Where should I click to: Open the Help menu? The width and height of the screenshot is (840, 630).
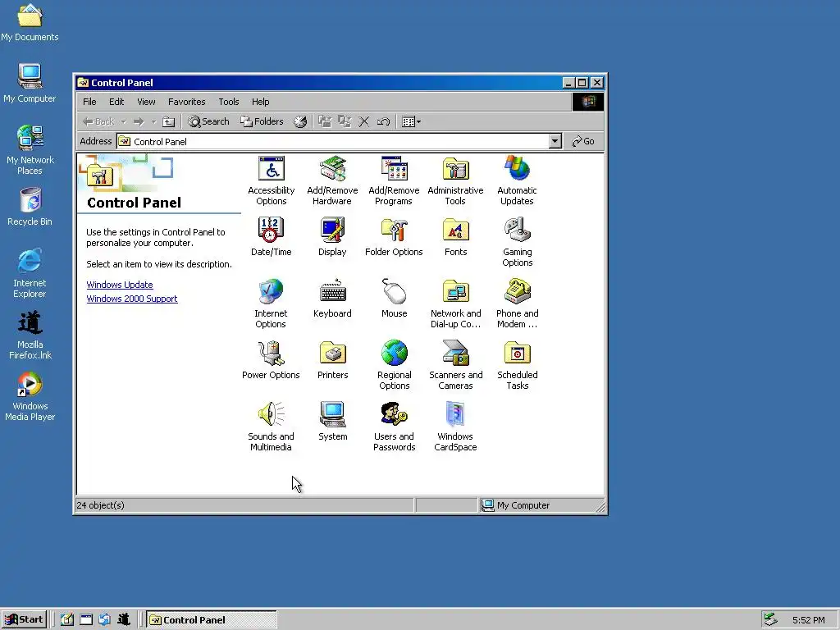coord(260,102)
